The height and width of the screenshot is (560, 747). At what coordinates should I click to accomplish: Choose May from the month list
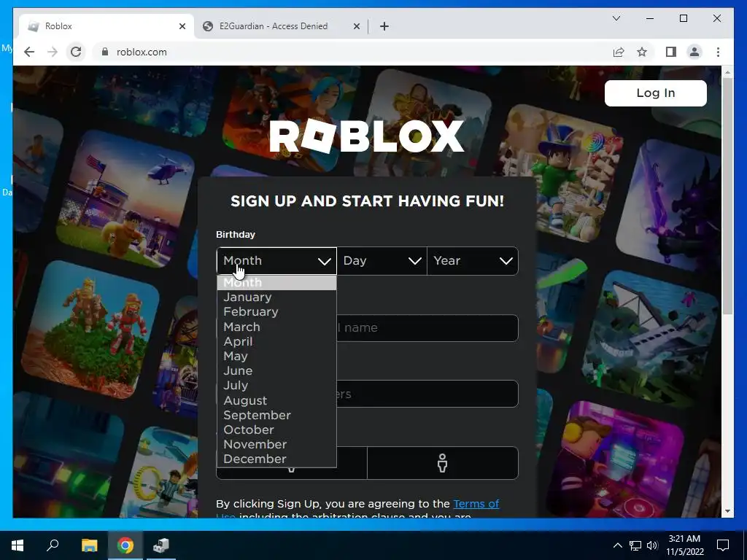point(276,356)
